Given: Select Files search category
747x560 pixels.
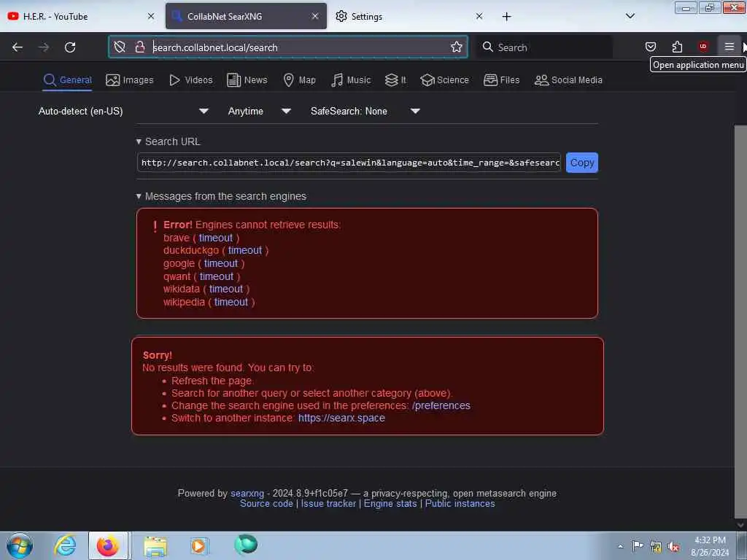Looking at the screenshot, I should click(501, 80).
